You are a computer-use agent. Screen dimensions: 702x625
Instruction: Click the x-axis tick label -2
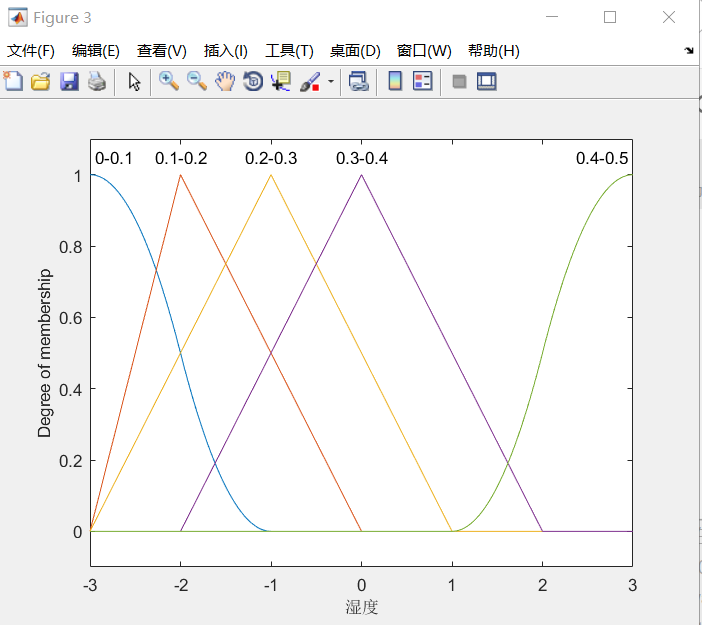(x=180, y=585)
